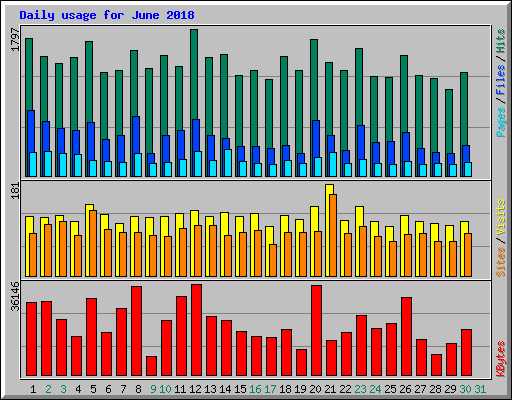This screenshot has height=400, width=512.
Task: Click the 1797 hits axis value
Action: (x=15, y=40)
